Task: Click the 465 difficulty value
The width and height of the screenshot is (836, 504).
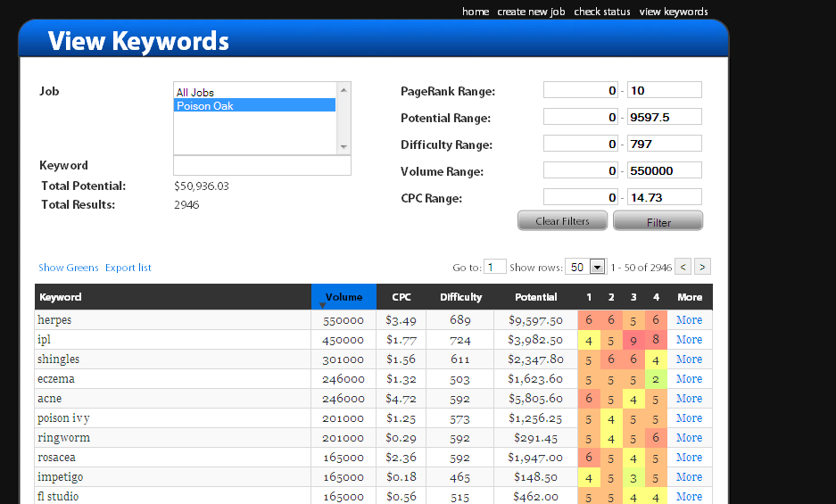Action: tap(459, 477)
